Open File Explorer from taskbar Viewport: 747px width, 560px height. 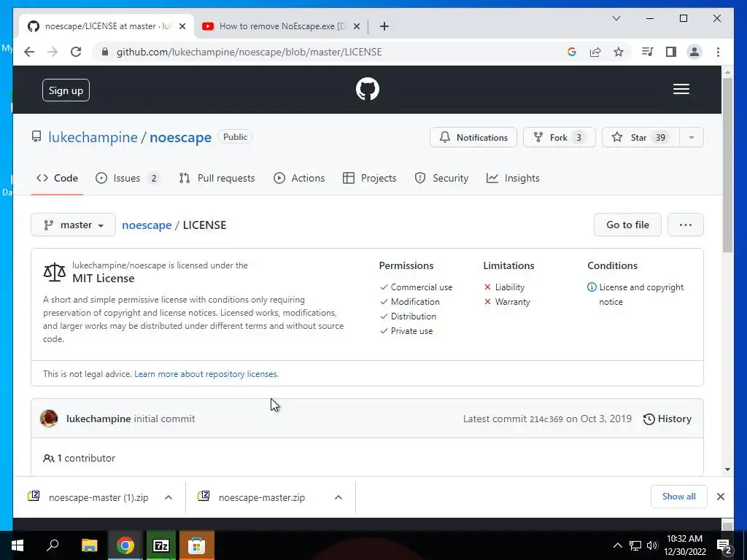click(x=90, y=545)
